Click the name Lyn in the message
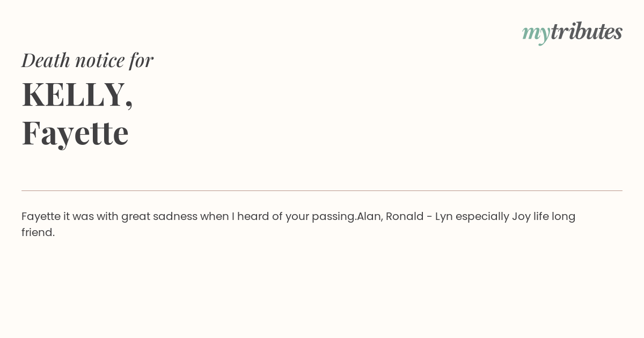The width and height of the screenshot is (644, 338). point(444,217)
